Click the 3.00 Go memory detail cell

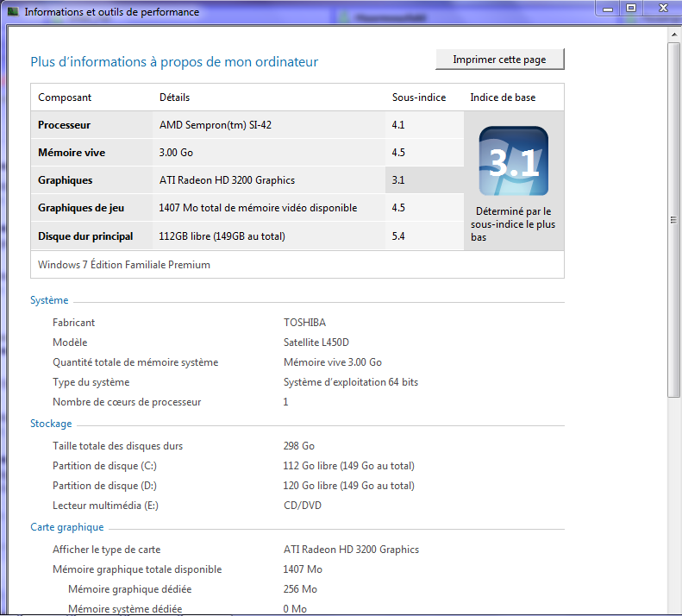click(x=176, y=153)
